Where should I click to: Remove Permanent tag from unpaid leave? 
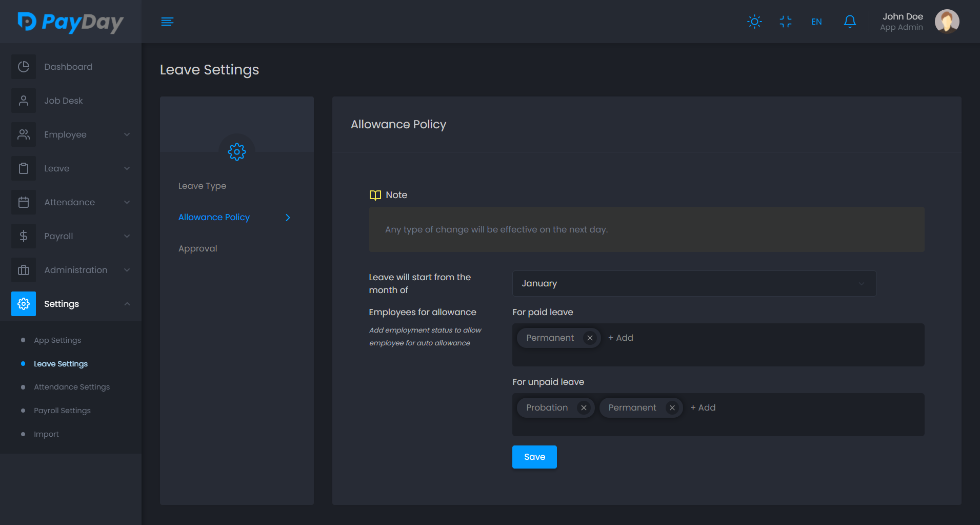[672, 407]
